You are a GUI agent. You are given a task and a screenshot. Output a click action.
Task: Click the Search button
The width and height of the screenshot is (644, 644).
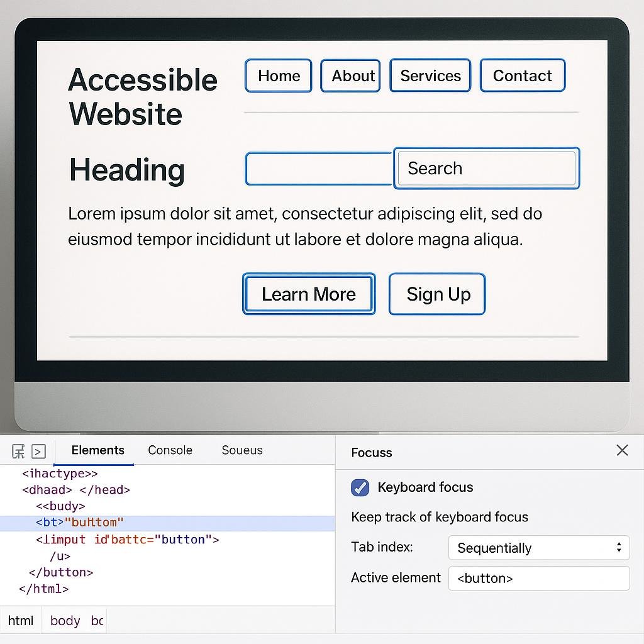[x=486, y=168]
